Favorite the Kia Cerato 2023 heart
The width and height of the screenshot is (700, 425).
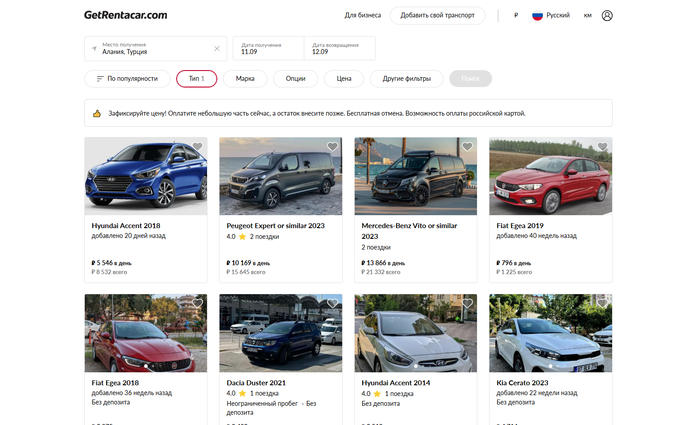(602, 304)
